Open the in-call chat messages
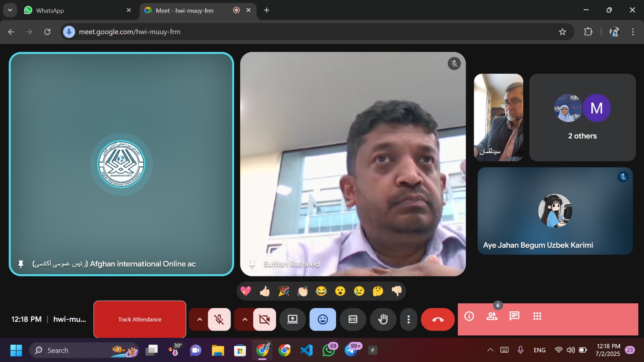 (x=514, y=317)
